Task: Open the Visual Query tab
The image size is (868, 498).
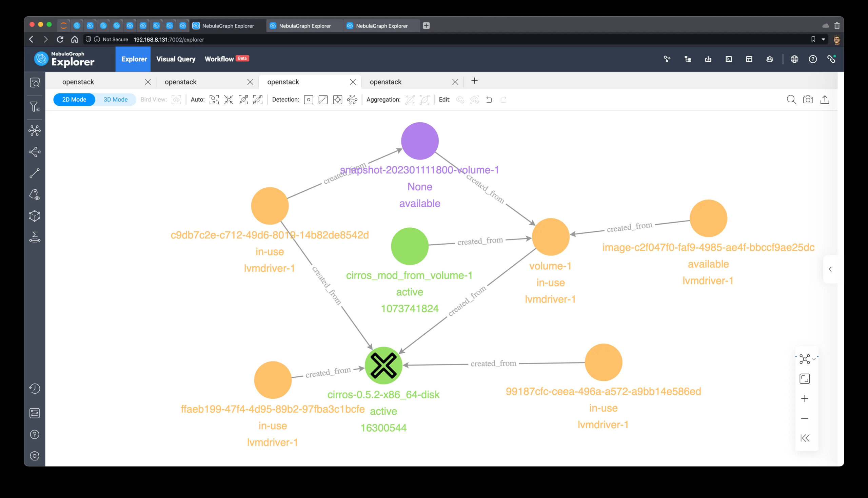Action: pyautogui.click(x=176, y=58)
